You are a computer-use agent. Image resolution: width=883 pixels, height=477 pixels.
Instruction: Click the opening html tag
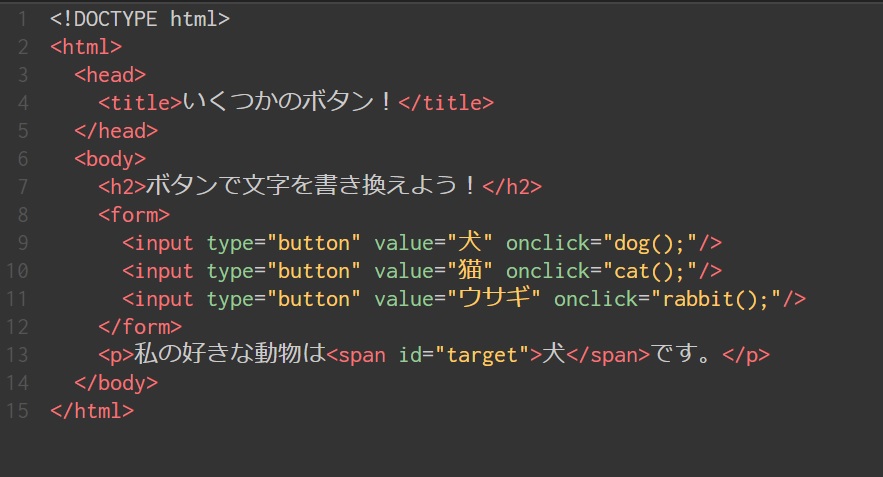pos(86,46)
